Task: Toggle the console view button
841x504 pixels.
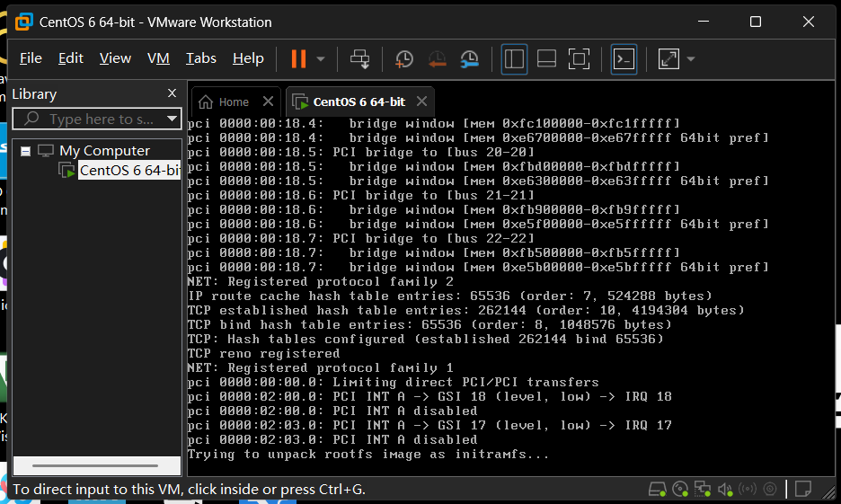Action: click(x=624, y=59)
